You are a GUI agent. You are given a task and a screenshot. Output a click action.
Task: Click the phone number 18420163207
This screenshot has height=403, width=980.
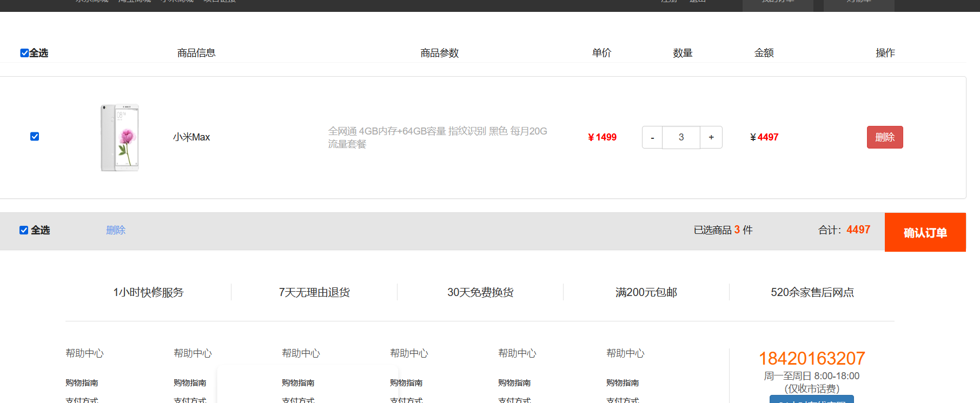click(x=812, y=359)
